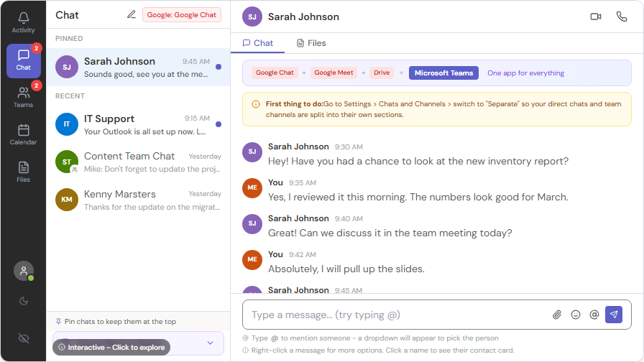Click the IT avatar in the chat list
The height and width of the screenshot is (362, 644).
coord(67,124)
